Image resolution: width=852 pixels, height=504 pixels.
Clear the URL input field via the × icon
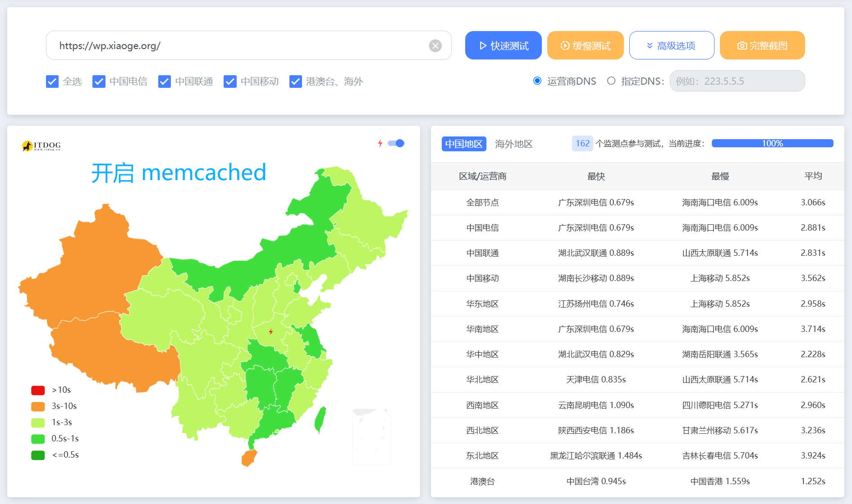tap(435, 45)
